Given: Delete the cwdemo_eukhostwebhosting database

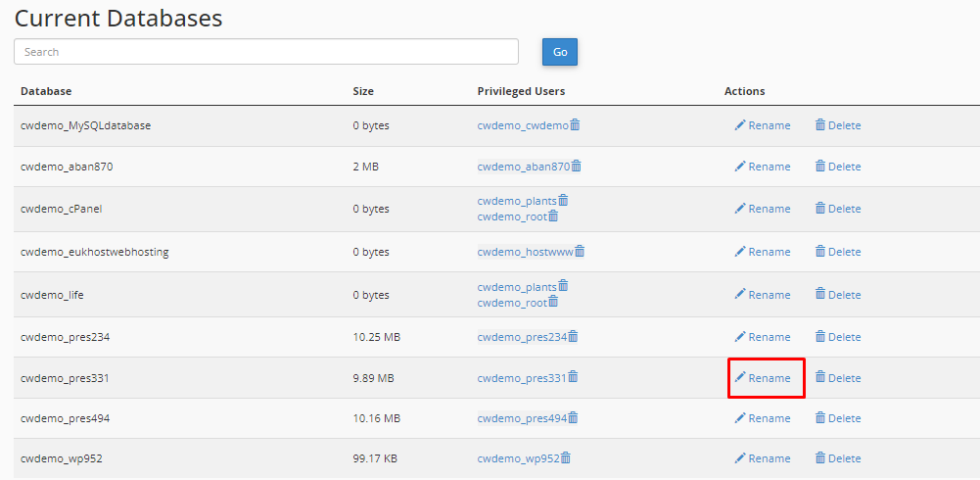Looking at the screenshot, I should 838,252.
